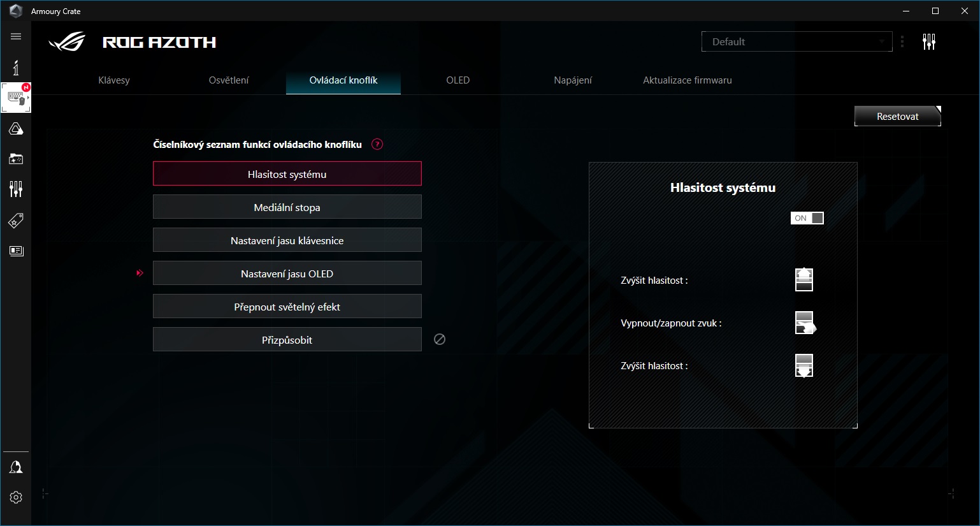980x526 pixels.
Task: Click the knob press icon for Vypnout/zapnout zvuk
Action: point(805,323)
